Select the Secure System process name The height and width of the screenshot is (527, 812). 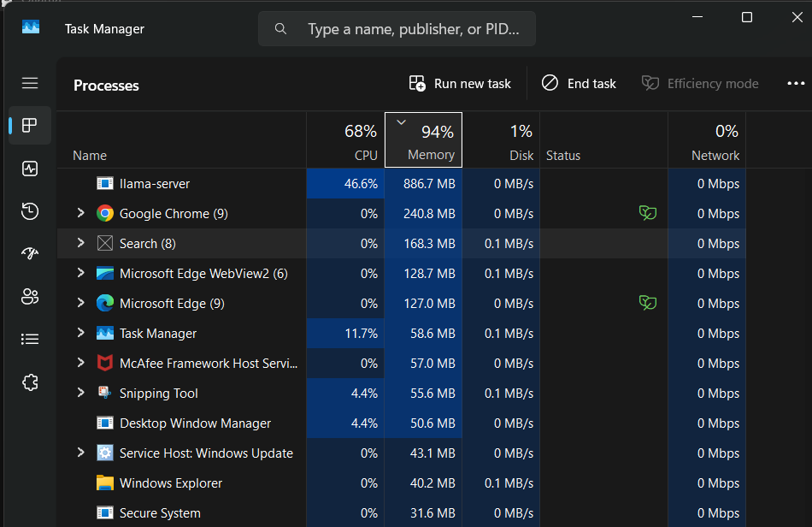point(160,513)
